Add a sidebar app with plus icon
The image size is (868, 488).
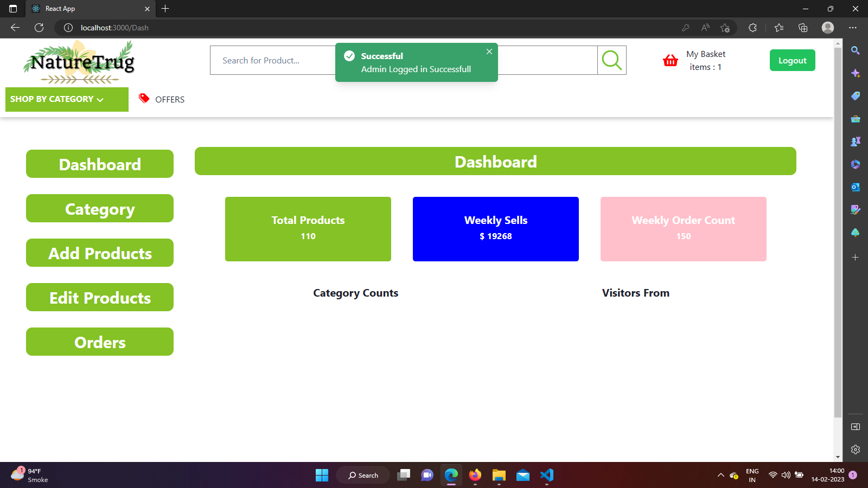click(856, 258)
